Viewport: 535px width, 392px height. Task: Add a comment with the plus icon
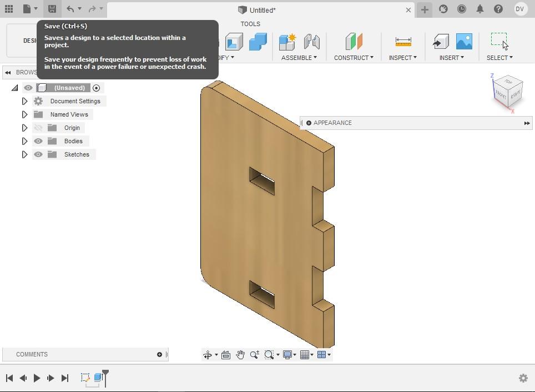click(x=159, y=354)
